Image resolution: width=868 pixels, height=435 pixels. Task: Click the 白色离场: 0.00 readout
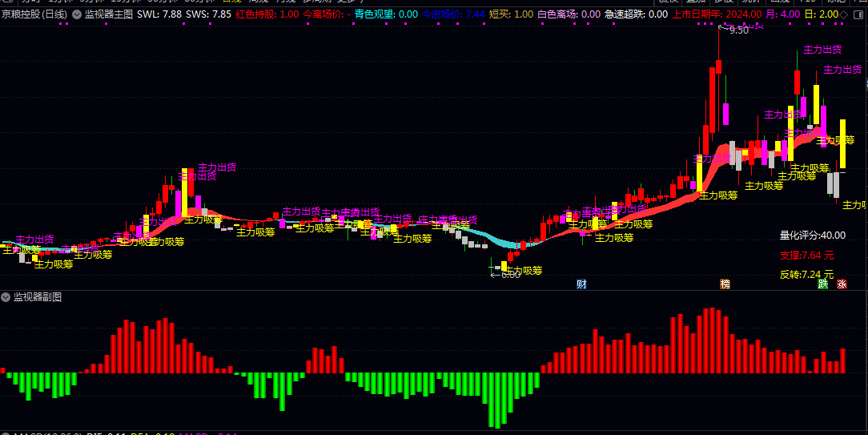click(x=569, y=14)
